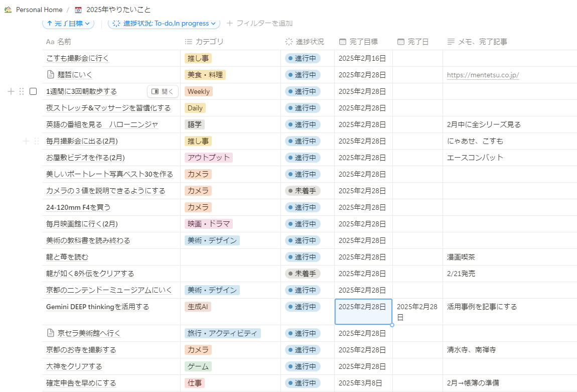
Task: Open the 未着手 status of カメラの３値を説明できるようにする
Action: (x=303, y=191)
